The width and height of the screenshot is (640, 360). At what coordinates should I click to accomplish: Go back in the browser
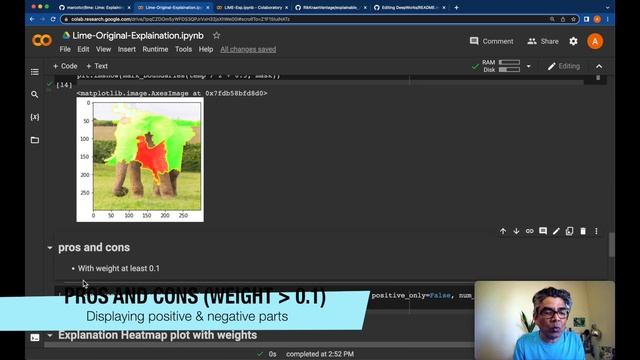click(32, 19)
